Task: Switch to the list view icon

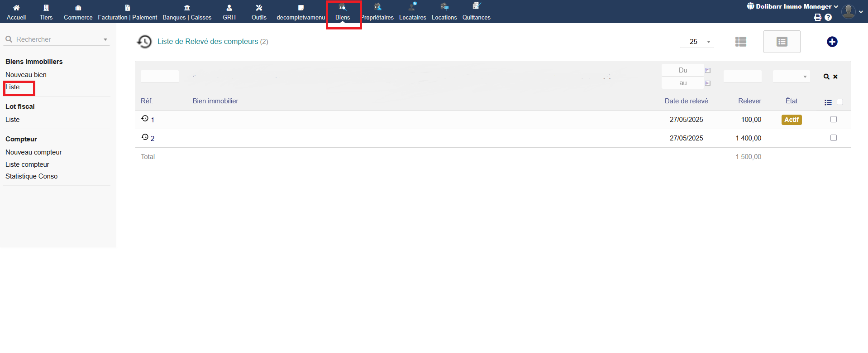Action: [740, 42]
